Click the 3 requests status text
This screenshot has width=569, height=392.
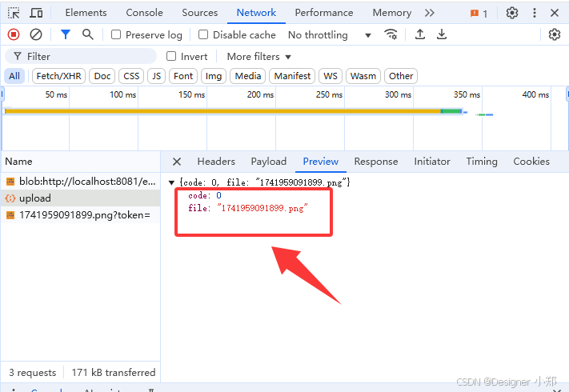tap(32, 373)
